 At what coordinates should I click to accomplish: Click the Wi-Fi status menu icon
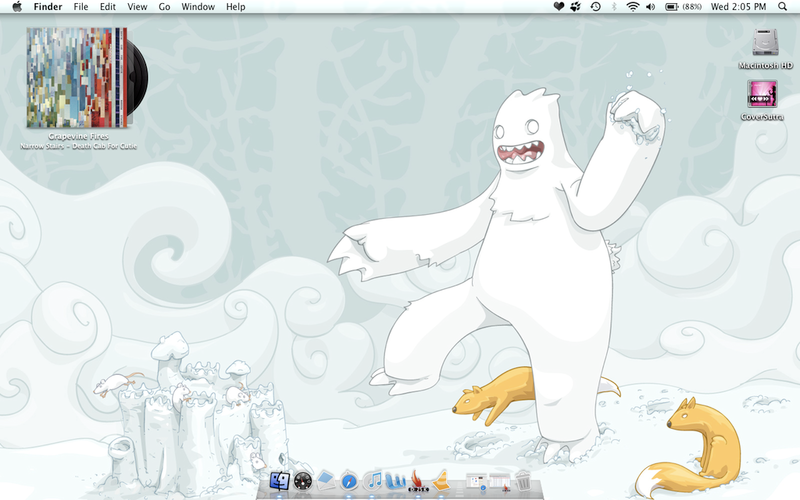pyautogui.click(x=632, y=7)
